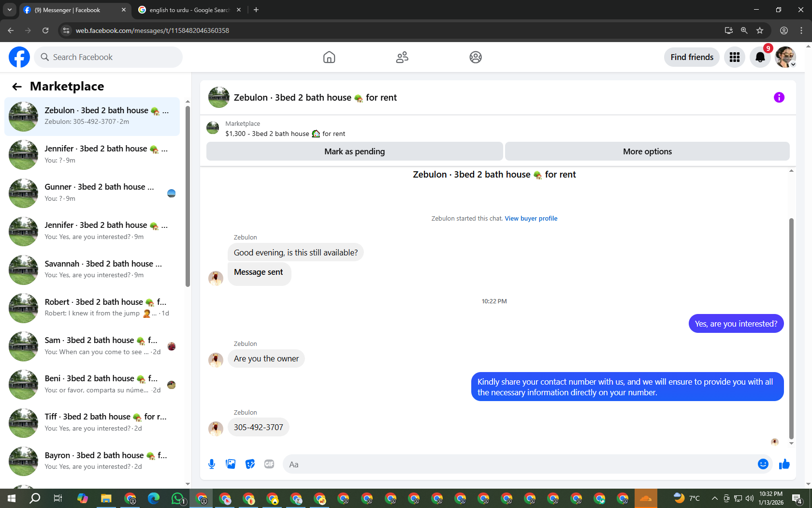
Task: Open Tiff conversation in chat list
Action: click(92, 423)
